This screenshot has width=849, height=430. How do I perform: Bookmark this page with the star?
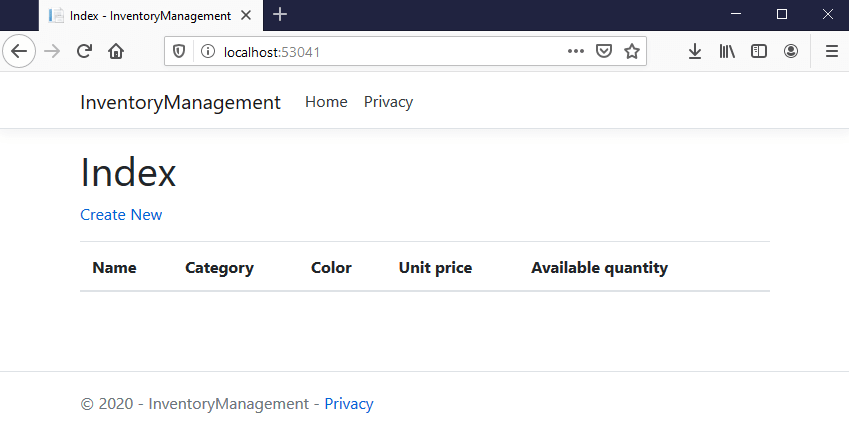[x=632, y=51]
